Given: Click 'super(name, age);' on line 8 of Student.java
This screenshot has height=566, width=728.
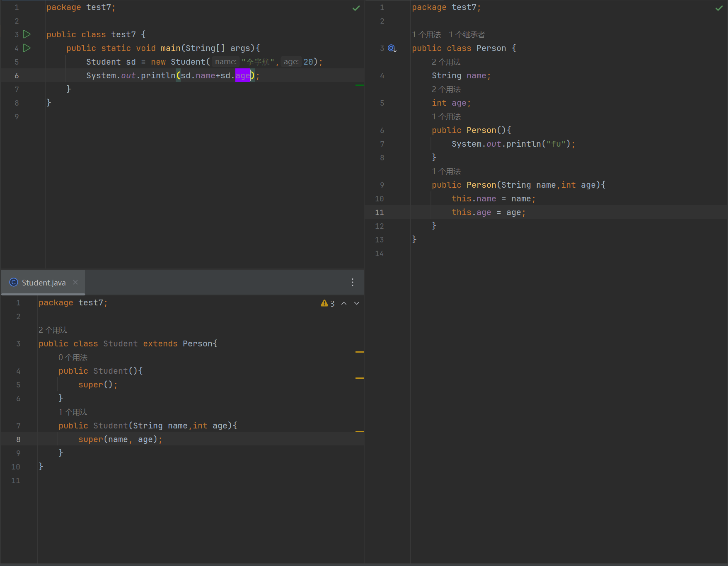Looking at the screenshot, I should pyautogui.click(x=121, y=439).
